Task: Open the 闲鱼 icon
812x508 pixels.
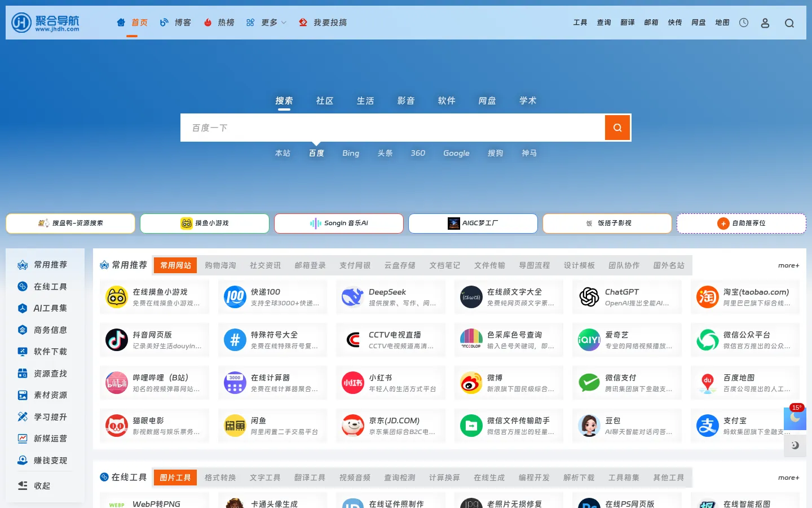Action: pos(235,426)
